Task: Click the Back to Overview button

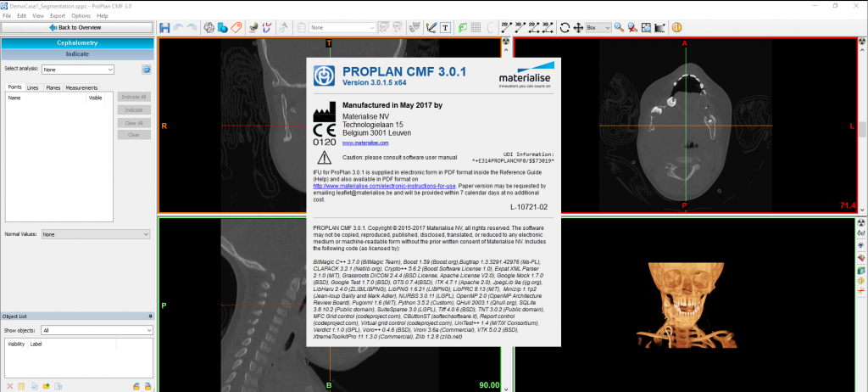Action: point(77,27)
